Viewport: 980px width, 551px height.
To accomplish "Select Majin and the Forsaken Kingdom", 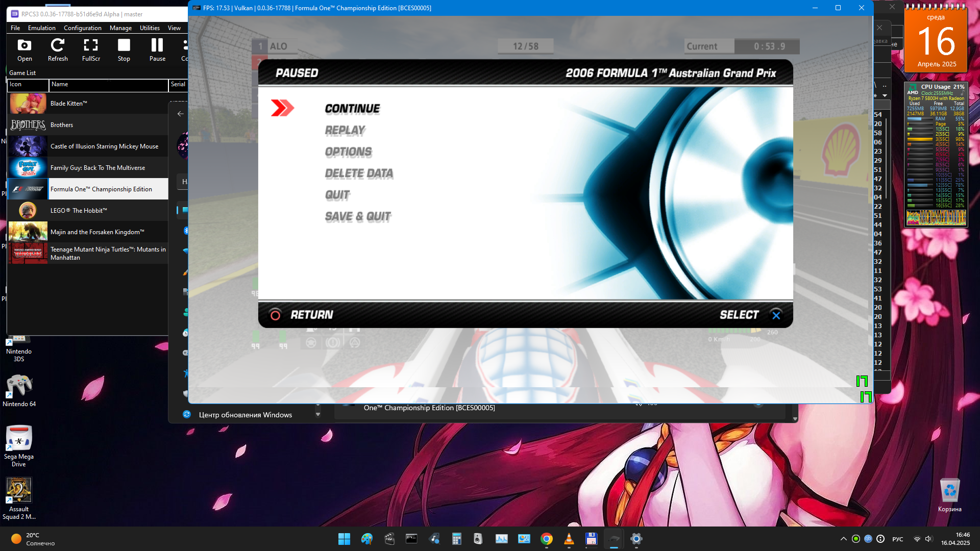I will click(x=88, y=232).
